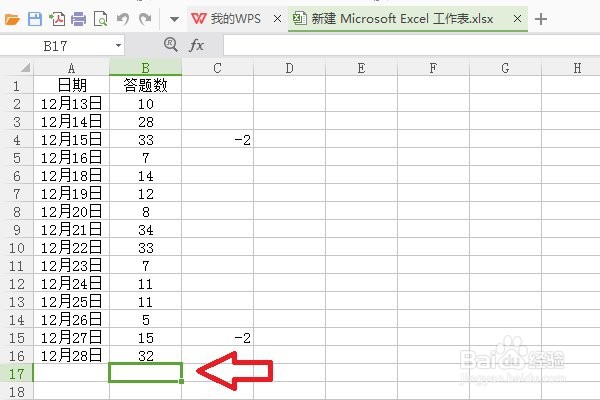Click the plus icon to add new tab
Screen dimensions: 600x400
click(541, 19)
